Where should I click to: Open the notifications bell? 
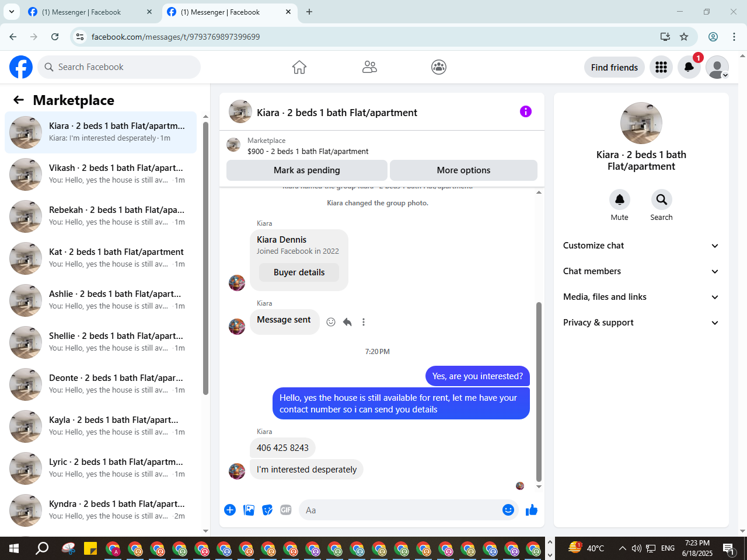pyautogui.click(x=689, y=67)
